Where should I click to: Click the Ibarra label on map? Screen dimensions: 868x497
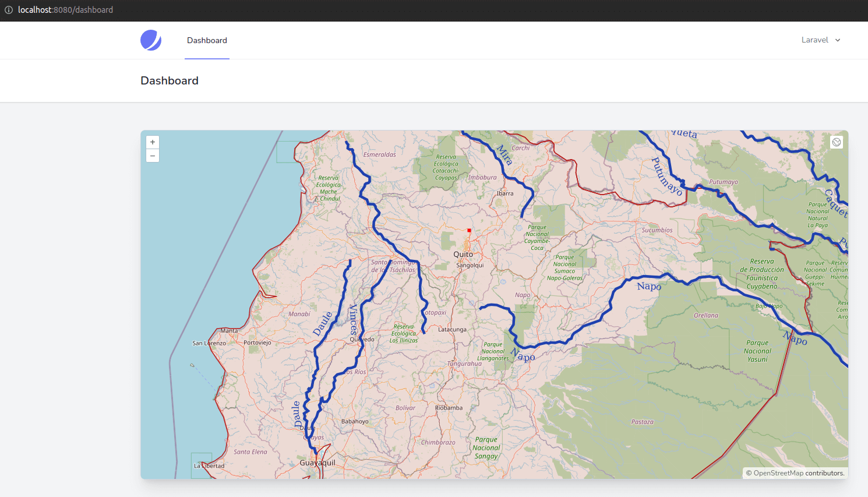[x=505, y=193]
